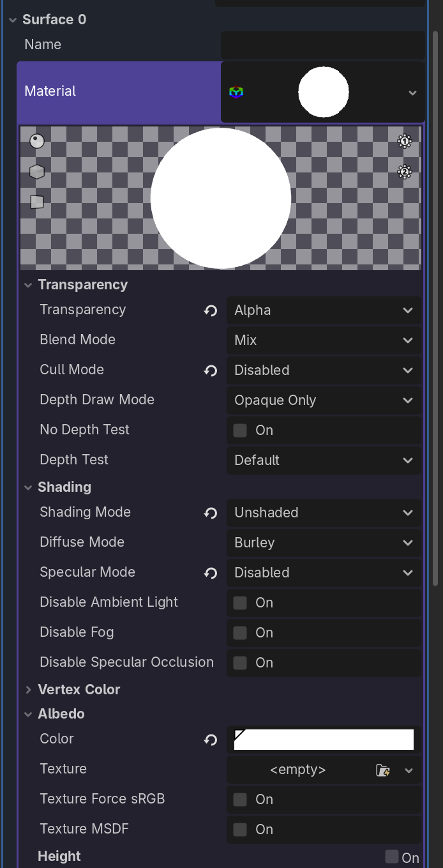Reset the Shading Mode property
The width and height of the screenshot is (443, 868).
(211, 514)
